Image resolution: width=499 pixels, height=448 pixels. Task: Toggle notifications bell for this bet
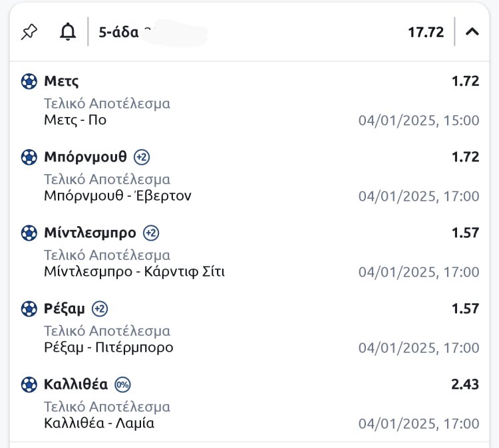(68, 32)
